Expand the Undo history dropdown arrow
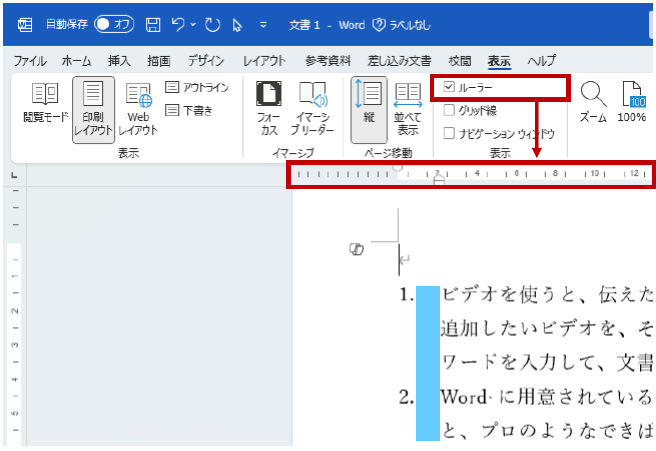 [x=192, y=23]
